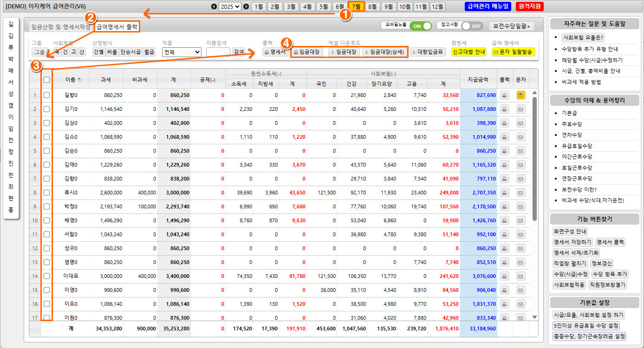
Task: Send text message icon for 김기0 row
Action: tap(520, 109)
